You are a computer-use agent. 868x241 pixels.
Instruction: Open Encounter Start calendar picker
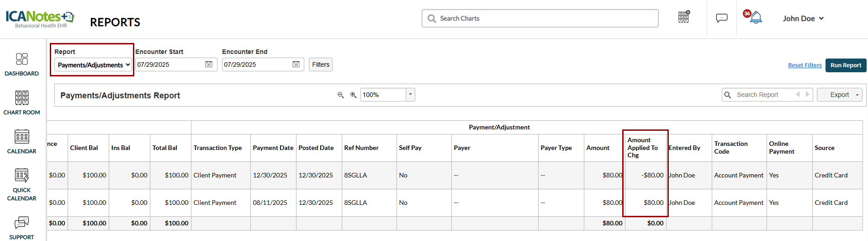tap(209, 64)
